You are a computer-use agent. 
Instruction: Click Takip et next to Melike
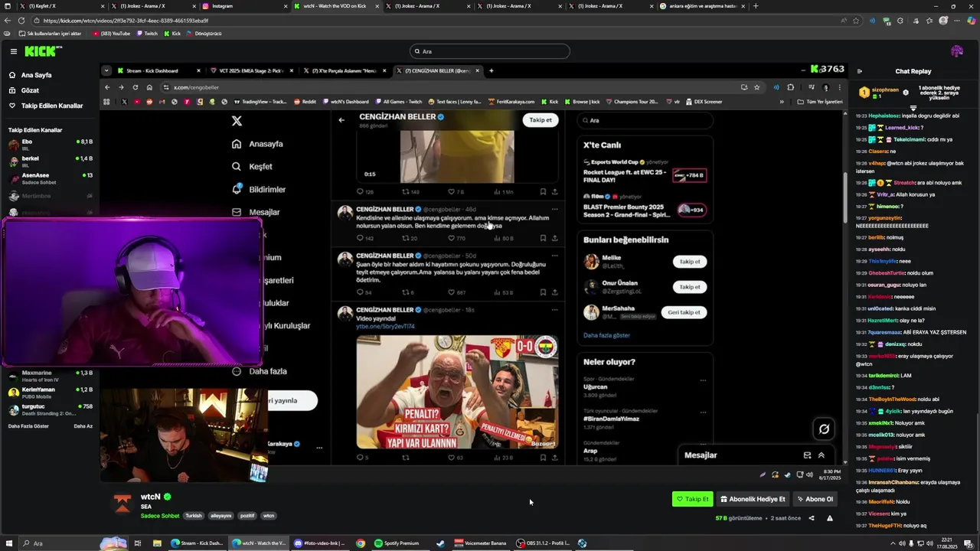[690, 262]
